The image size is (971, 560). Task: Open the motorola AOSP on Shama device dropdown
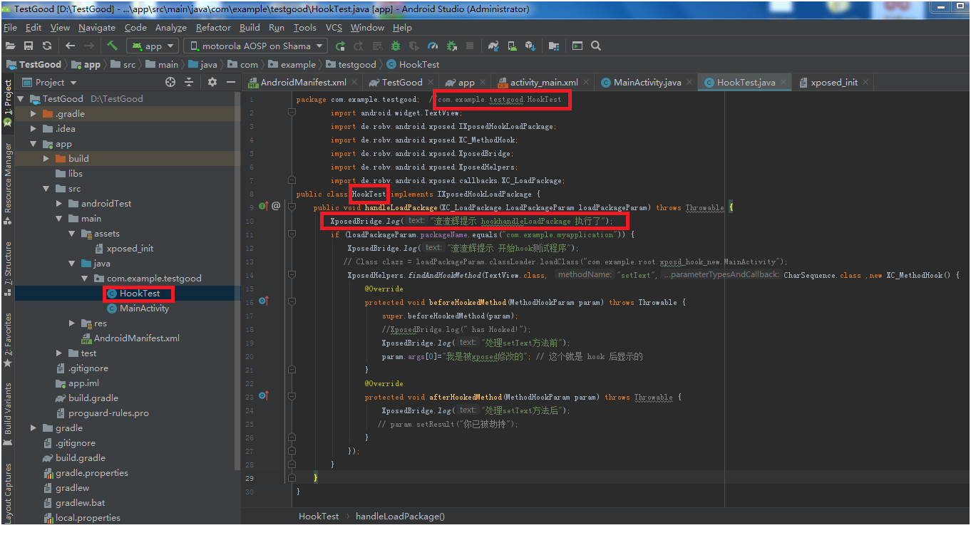[255, 46]
